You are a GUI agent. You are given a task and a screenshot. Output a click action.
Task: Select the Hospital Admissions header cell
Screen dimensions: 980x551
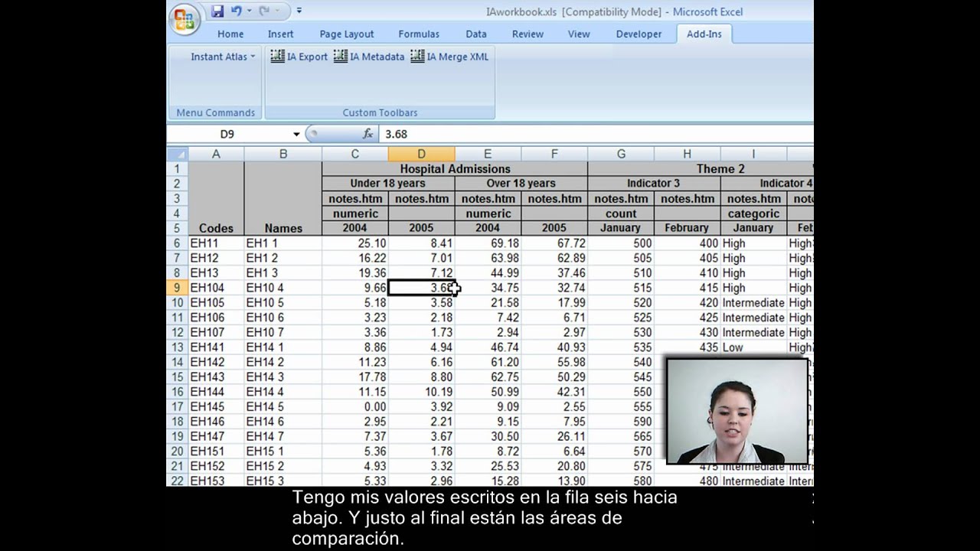point(455,169)
